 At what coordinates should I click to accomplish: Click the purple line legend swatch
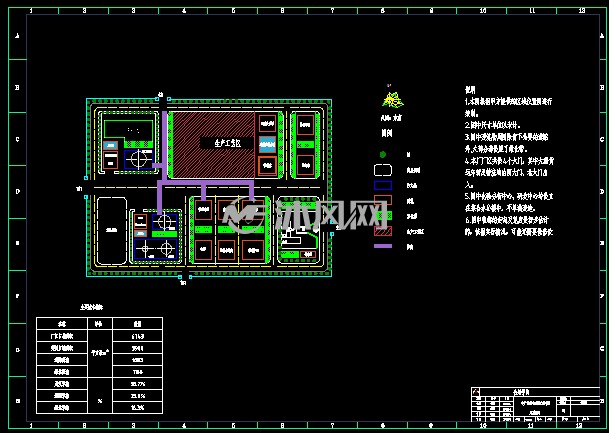(x=383, y=246)
